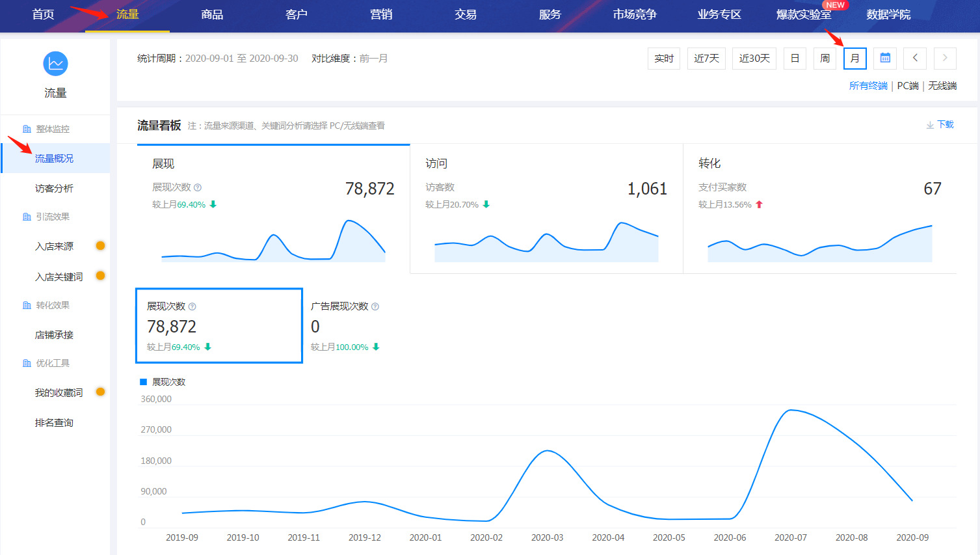Screen dimensions: 980x555
Task: Select the 月 period option
Action: [x=854, y=59]
